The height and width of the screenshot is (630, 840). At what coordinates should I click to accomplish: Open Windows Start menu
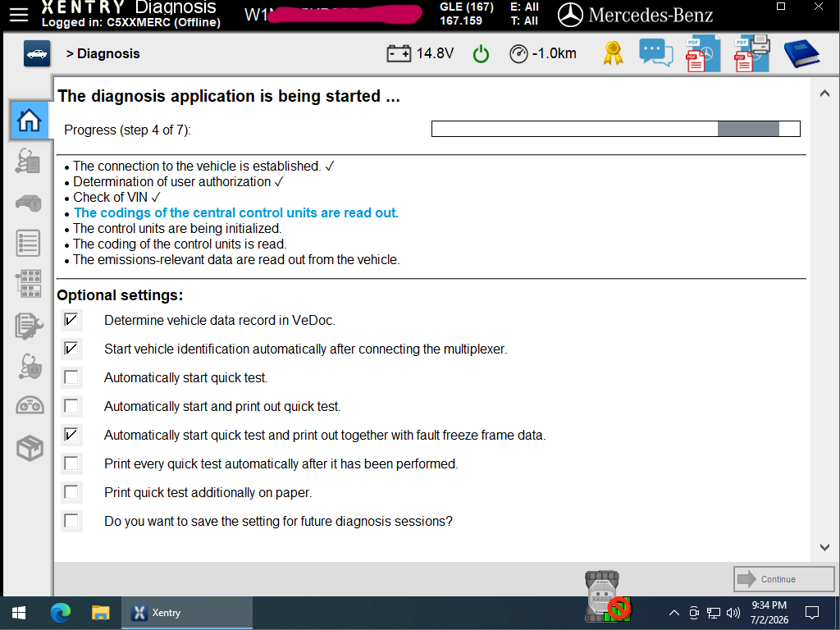pos(19,612)
